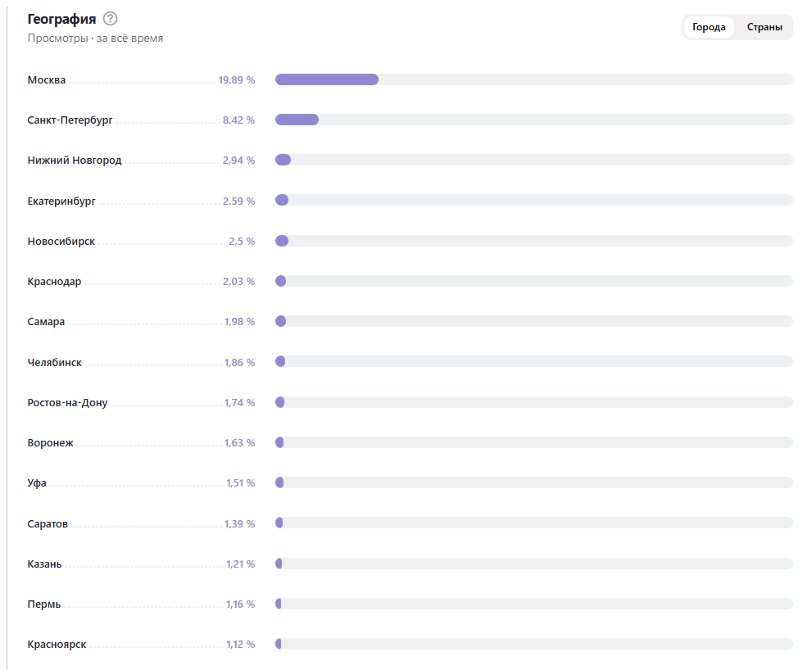Click the 1,12 % value
This screenshot has width=812, height=670.
pyautogui.click(x=240, y=644)
